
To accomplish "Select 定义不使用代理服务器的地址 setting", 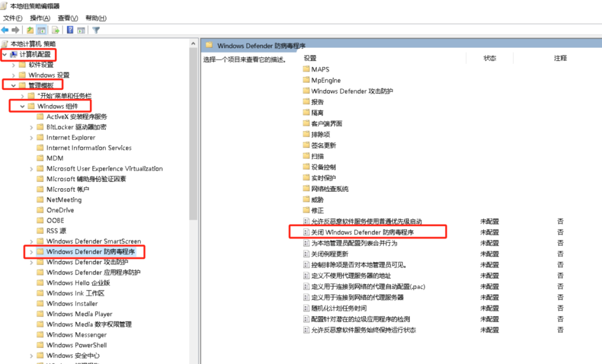I will 351,276.
